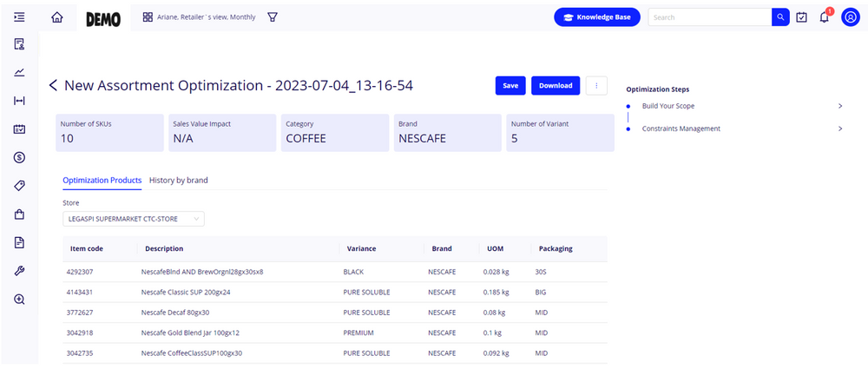Click the price tag sidebar icon

coord(19,186)
